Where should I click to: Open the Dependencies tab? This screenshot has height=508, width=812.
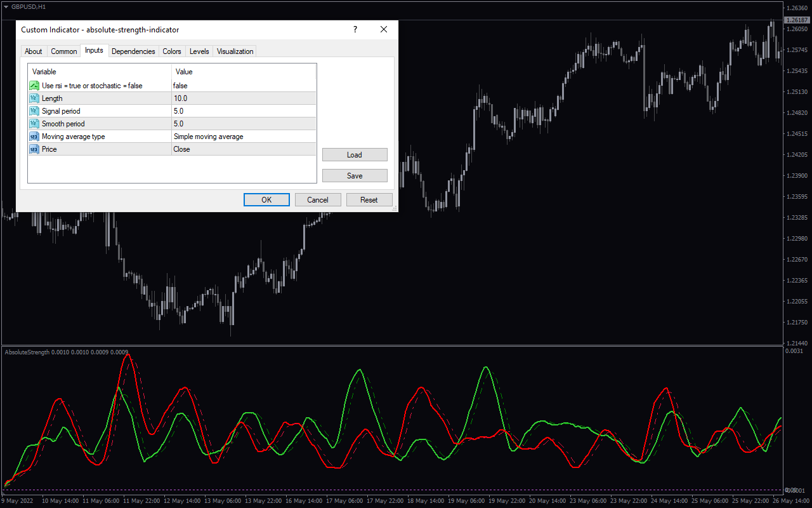[133, 51]
